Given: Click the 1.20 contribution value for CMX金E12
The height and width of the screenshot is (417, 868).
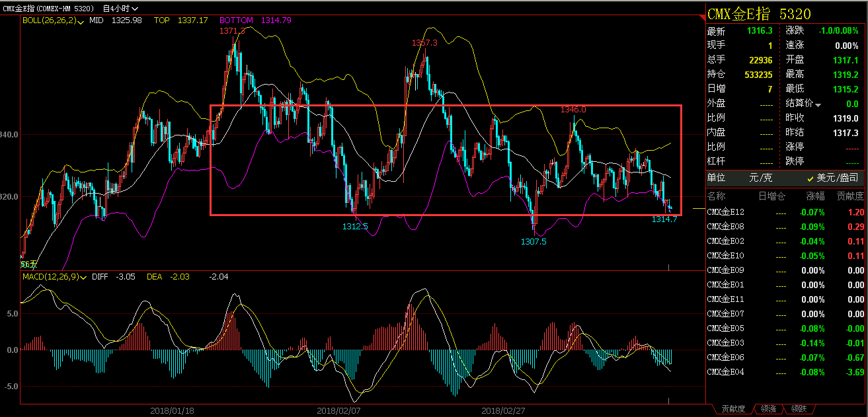Looking at the screenshot, I should (856, 212).
